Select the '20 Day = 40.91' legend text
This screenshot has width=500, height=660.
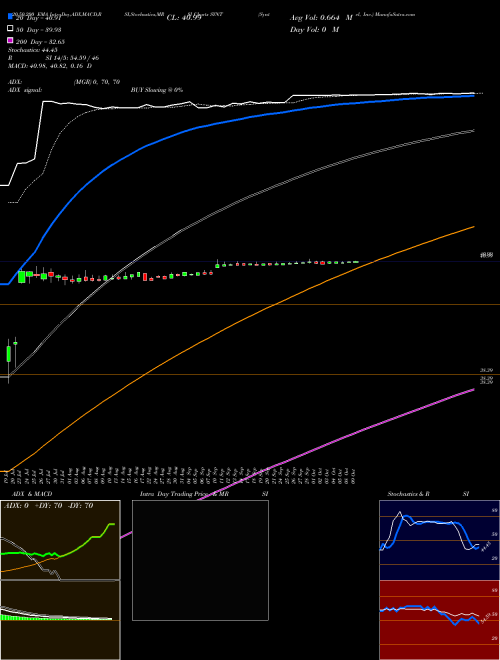tap(39, 18)
